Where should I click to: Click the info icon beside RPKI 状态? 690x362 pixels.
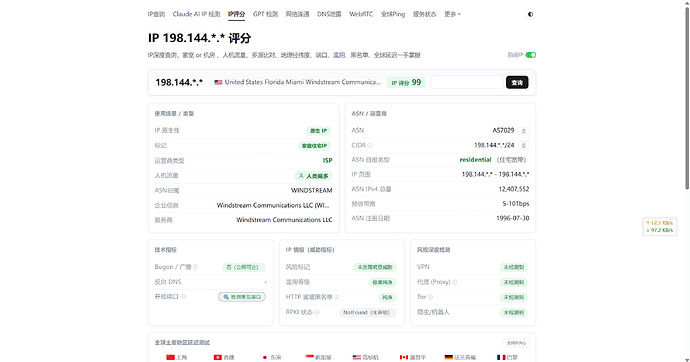click(317, 312)
